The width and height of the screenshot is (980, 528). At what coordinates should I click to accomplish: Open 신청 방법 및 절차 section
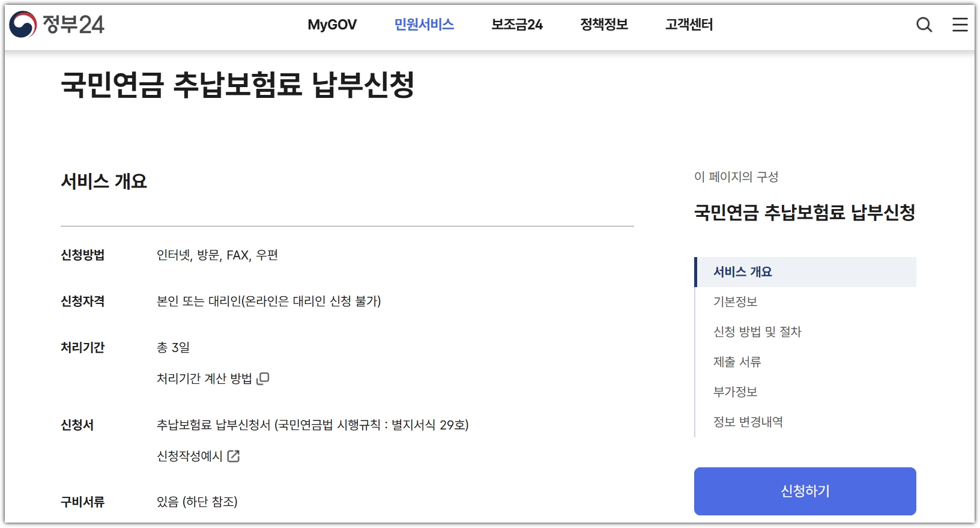[756, 332]
